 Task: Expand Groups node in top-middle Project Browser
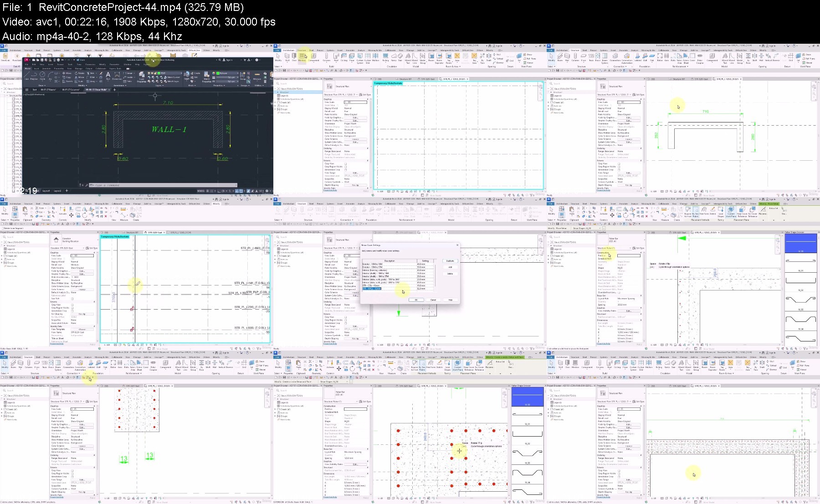(x=275, y=109)
